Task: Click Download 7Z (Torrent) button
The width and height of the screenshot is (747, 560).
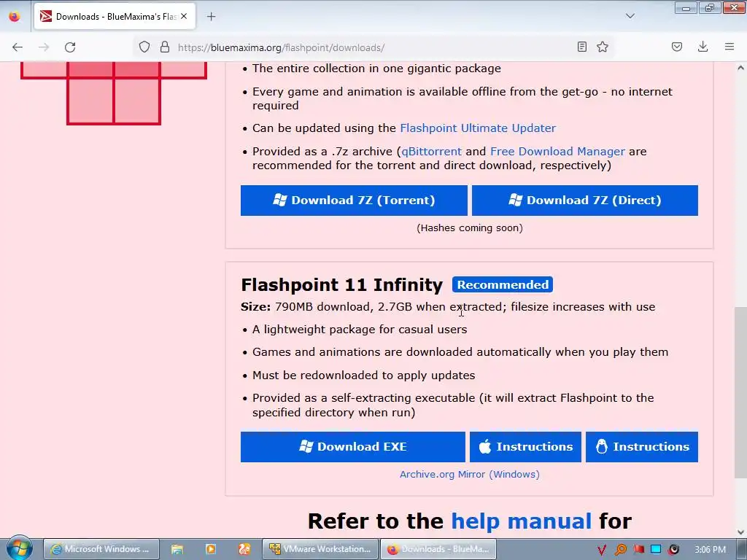Action: [354, 201]
